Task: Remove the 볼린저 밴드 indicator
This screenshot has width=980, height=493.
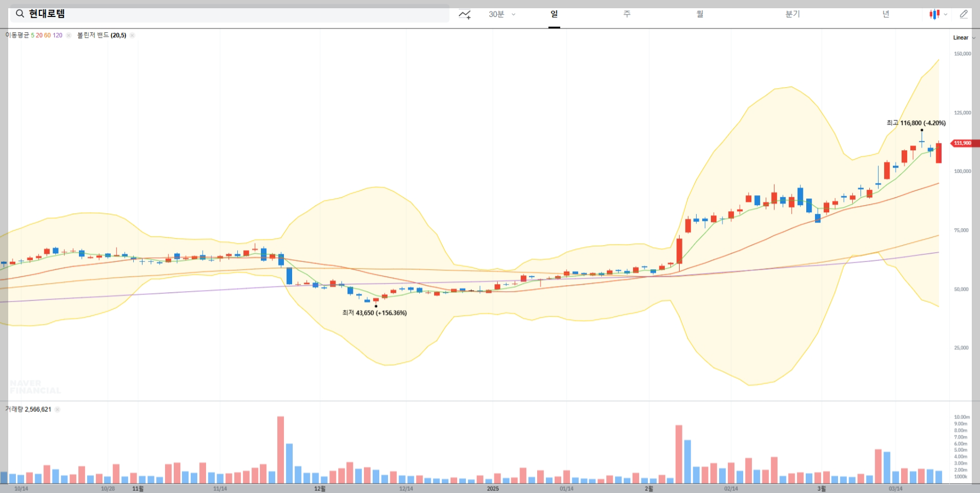Action: 132,35
